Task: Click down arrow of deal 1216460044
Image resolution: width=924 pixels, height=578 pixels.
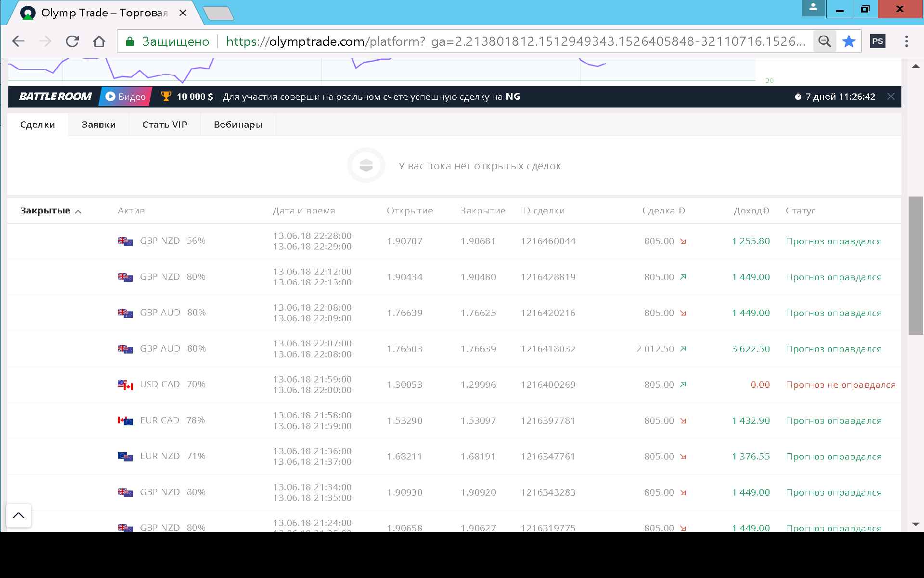Action: [683, 241]
